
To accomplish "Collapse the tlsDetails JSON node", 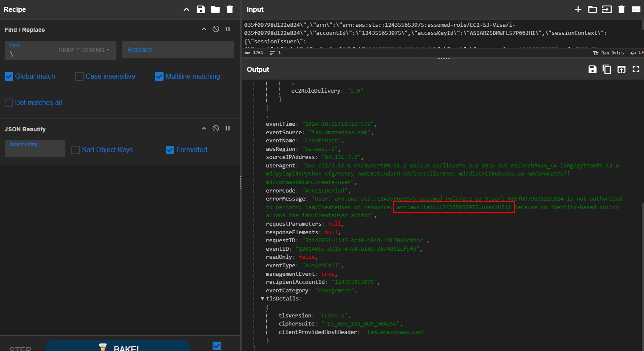I will (263, 299).
